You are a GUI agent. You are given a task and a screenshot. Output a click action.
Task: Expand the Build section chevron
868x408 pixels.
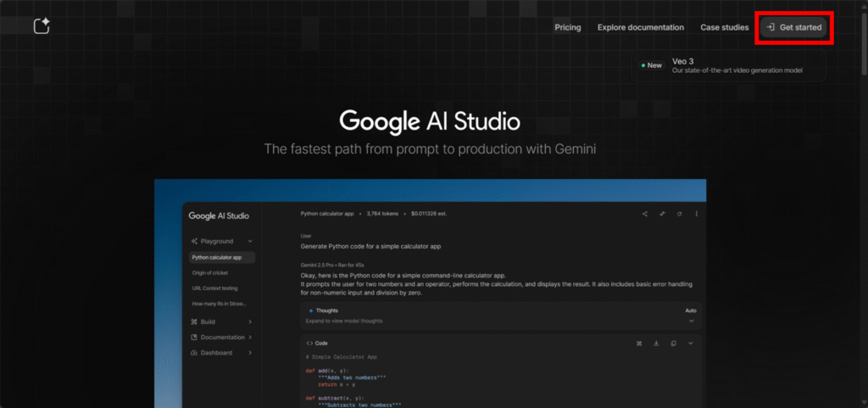(x=250, y=321)
